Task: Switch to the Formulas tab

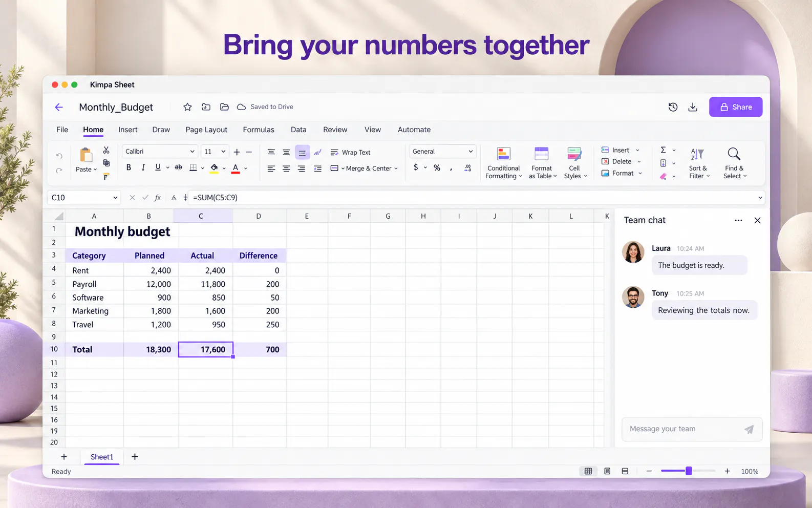Action: click(259, 130)
